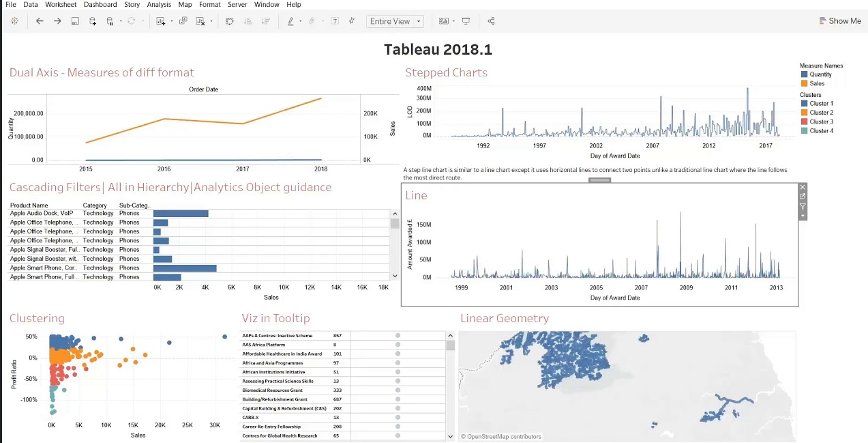This screenshot has width=868, height=443.
Task: Expand dropdown arrow beside Pause Auto Updates
Action: [x=120, y=22]
